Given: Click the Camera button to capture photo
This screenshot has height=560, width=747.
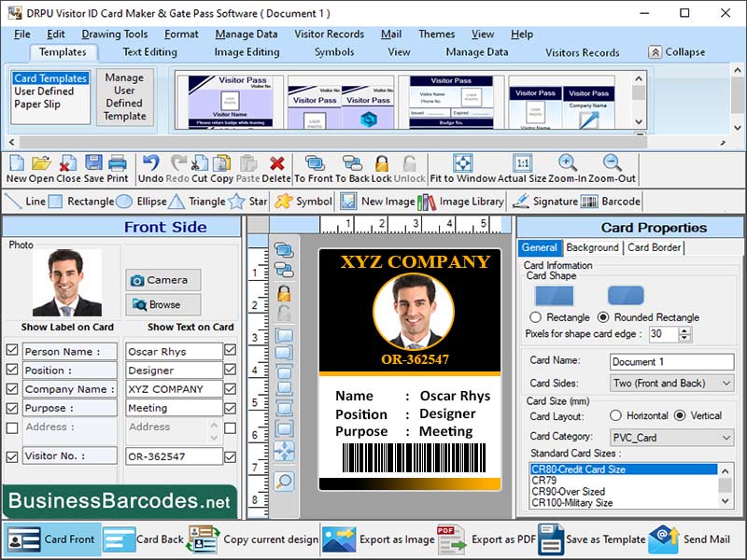Looking at the screenshot, I should [x=163, y=280].
